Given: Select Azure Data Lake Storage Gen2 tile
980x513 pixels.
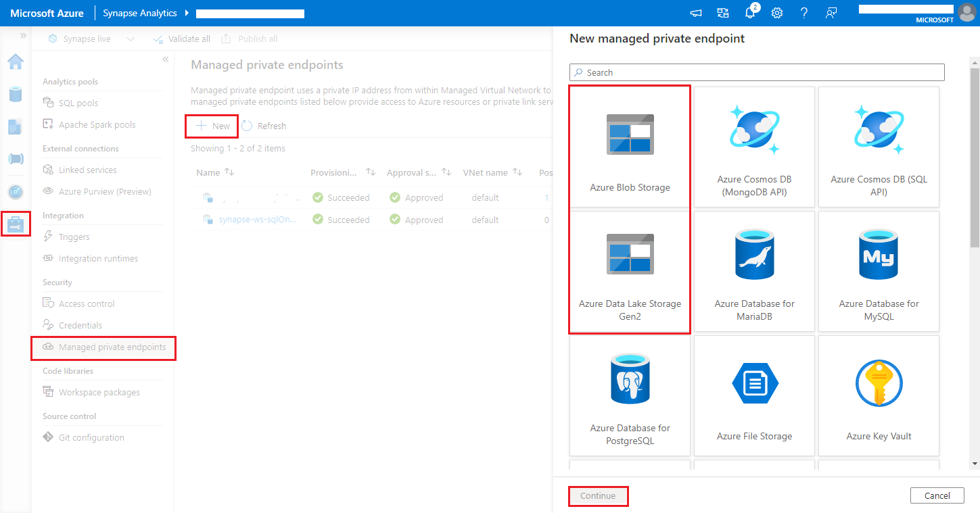Looking at the screenshot, I should coord(629,270).
